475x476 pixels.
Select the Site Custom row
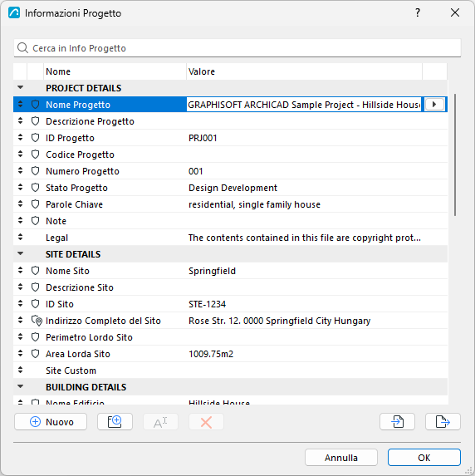coord(230,370)
